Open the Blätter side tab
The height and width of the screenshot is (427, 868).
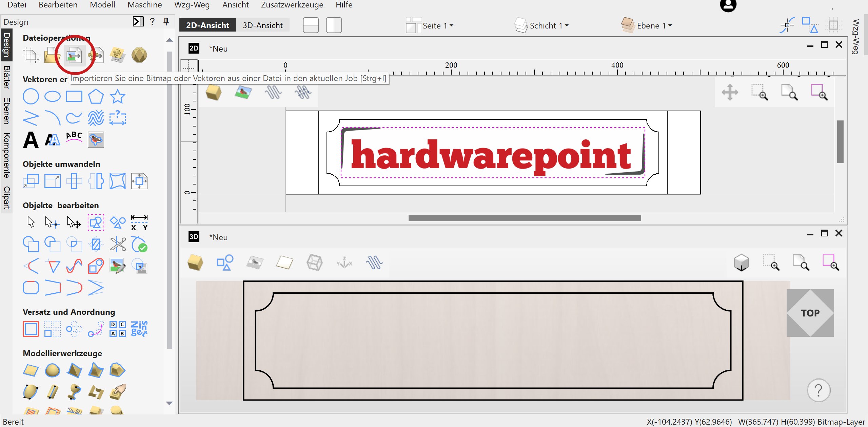pyautogui.click(x=6, y=77)
